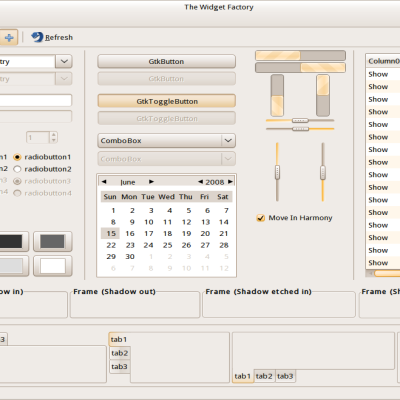Select radiobutton1 option
The height and width of the screenshot is (400, 400).
point(42,157)
